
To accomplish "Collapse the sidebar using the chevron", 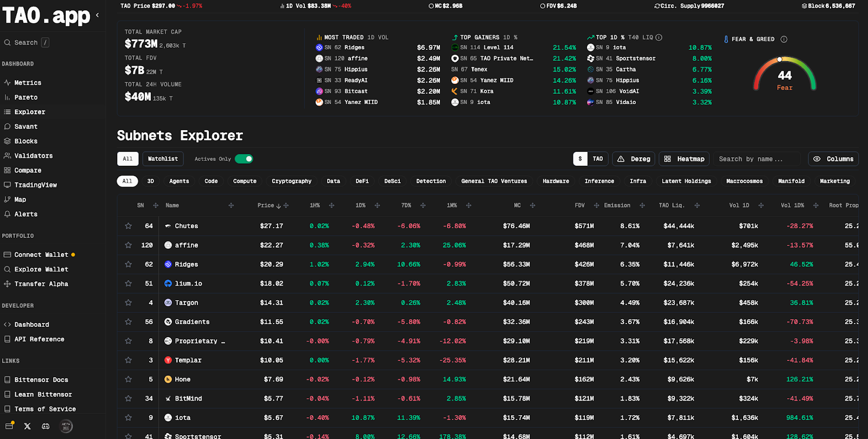I will click(97, 15).
